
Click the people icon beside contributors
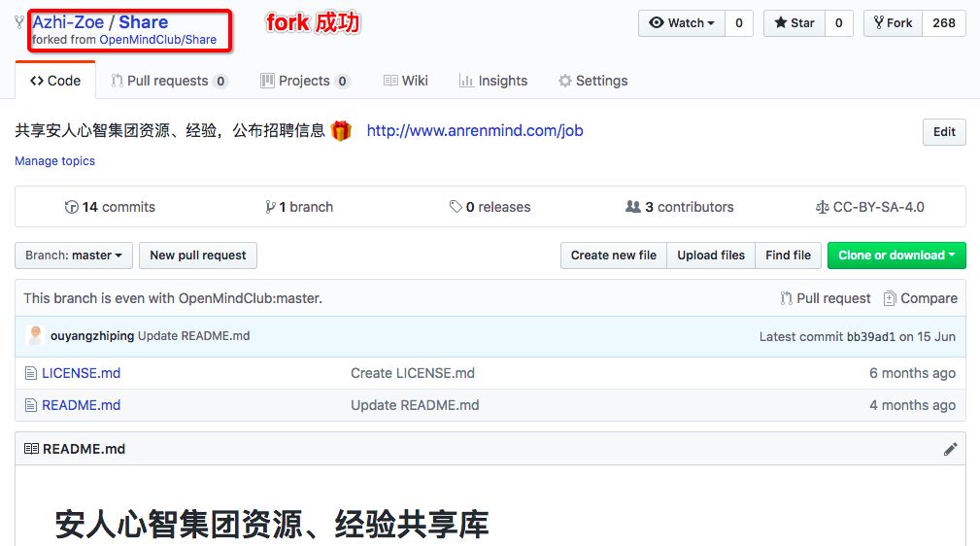click(x=633, y=206)
